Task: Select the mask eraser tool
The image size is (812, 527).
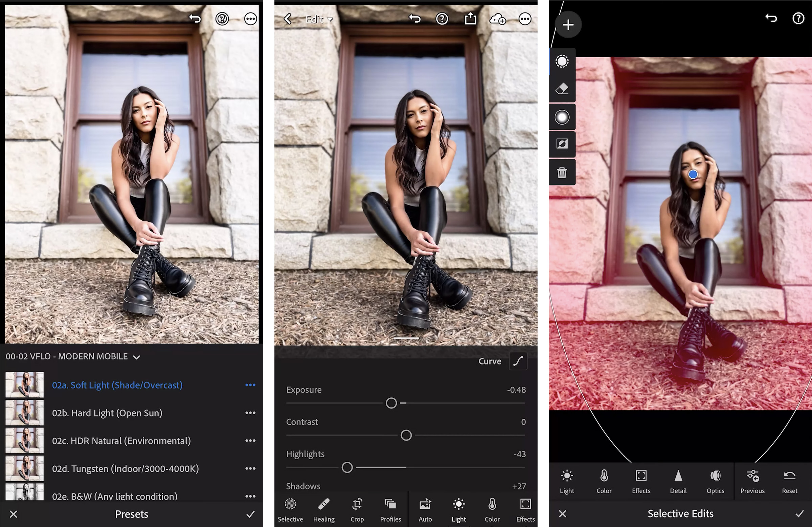Action: tap(562, 88)
